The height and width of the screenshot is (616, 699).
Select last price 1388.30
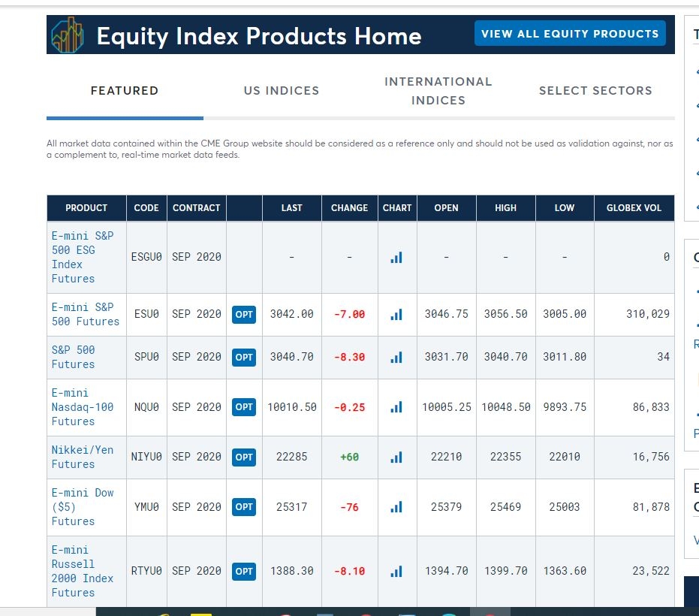click(291, 572)
